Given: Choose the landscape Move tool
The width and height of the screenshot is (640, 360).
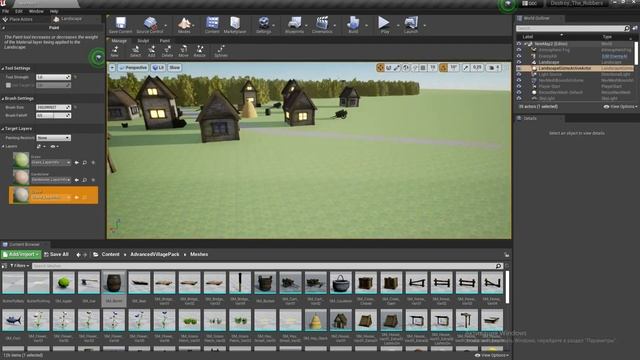Looking at the screenshot, I should pos(183,51).
